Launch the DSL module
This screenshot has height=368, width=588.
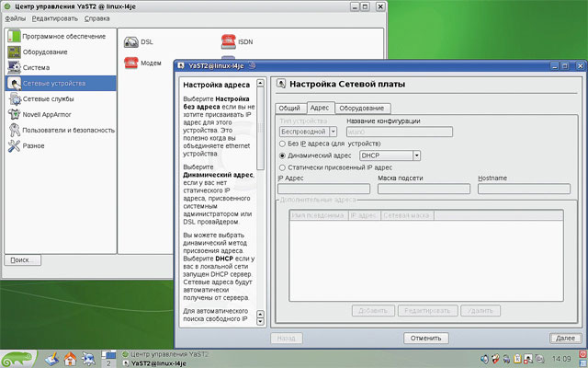[x=139, y=41]
